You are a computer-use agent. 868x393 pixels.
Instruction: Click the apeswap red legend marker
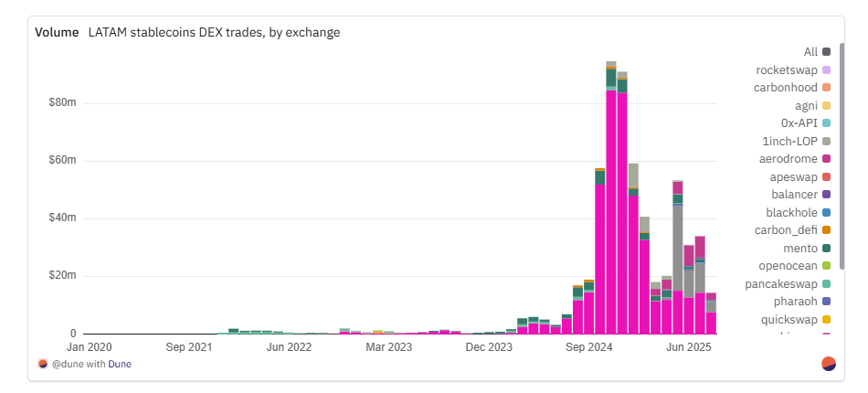pos(827,177)
